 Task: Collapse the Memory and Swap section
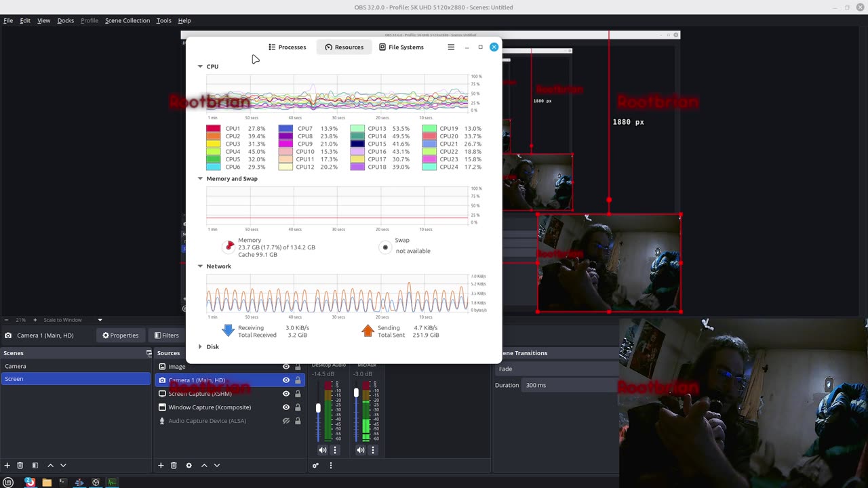click(200, 179)
